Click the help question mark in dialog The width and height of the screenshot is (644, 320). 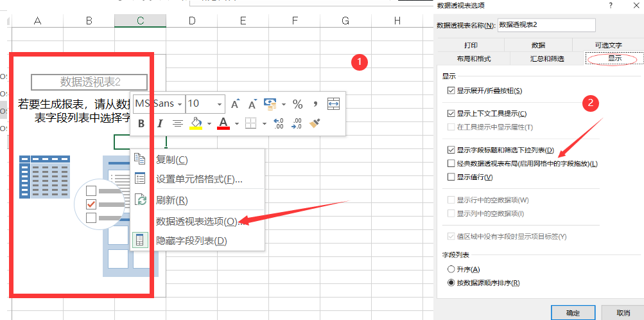611,5
